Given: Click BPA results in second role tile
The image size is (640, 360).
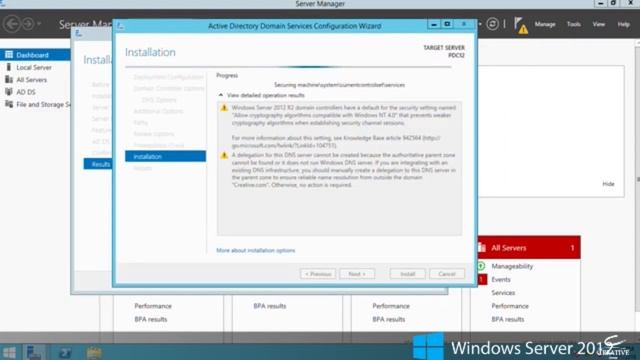Looking at the screenshot, I should click(269, 306).
